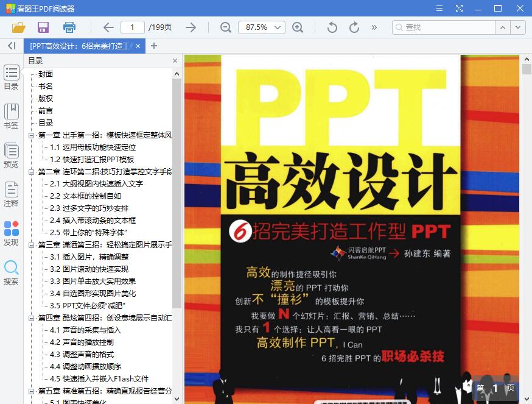Image resolution: width=532 pixels, height=404 pixels.
Task: Find next search result down arrow
Action: point(518,27)
